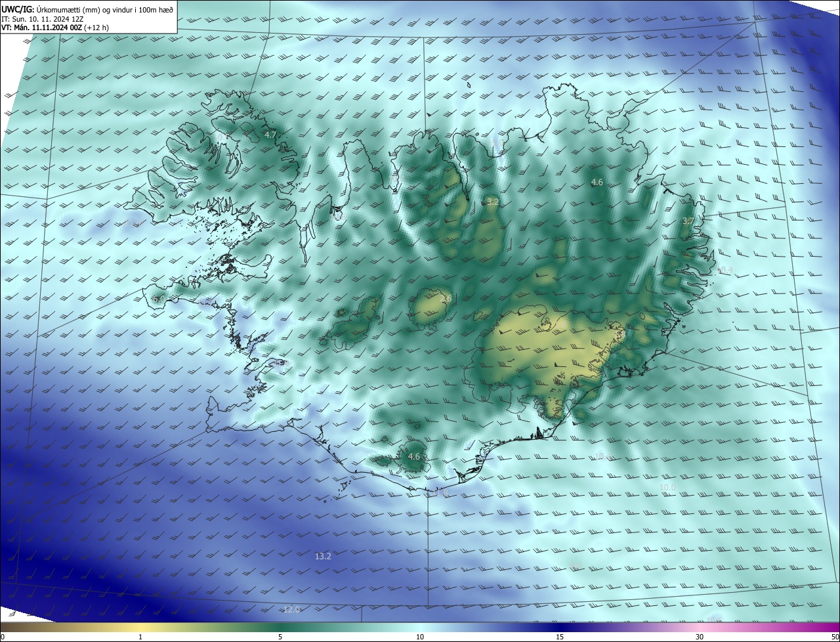Screen dimensions: 840x642
Task: Click the 11.8 value on the south shore
Action: 440,492
